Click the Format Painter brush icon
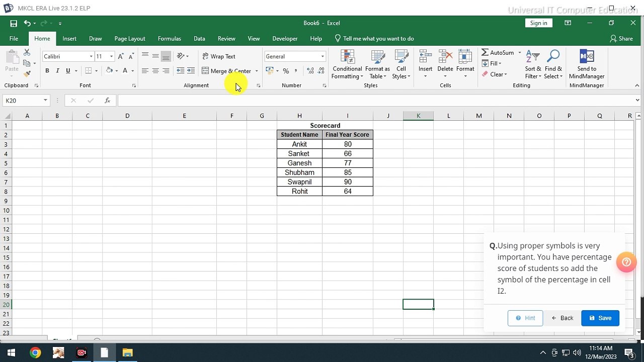Image resolution: width=644 pixels, height=362 pixels. tap(27, 74)
